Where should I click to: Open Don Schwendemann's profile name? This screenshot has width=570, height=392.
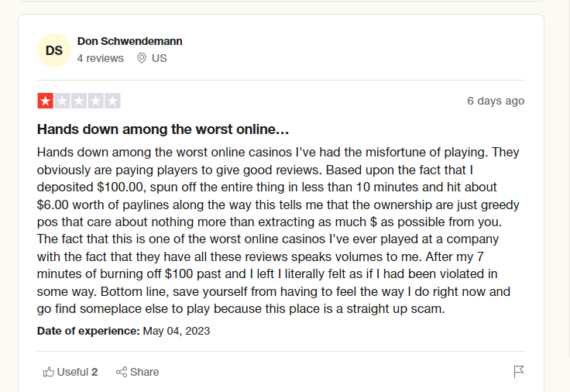130,41
